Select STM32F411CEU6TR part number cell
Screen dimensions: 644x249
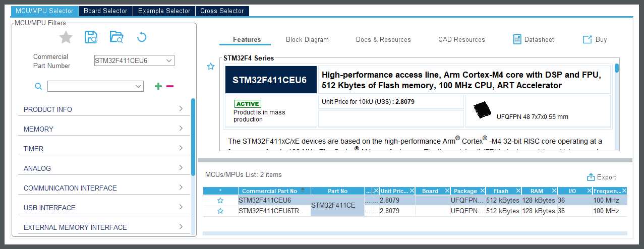(x=274, y=211)
